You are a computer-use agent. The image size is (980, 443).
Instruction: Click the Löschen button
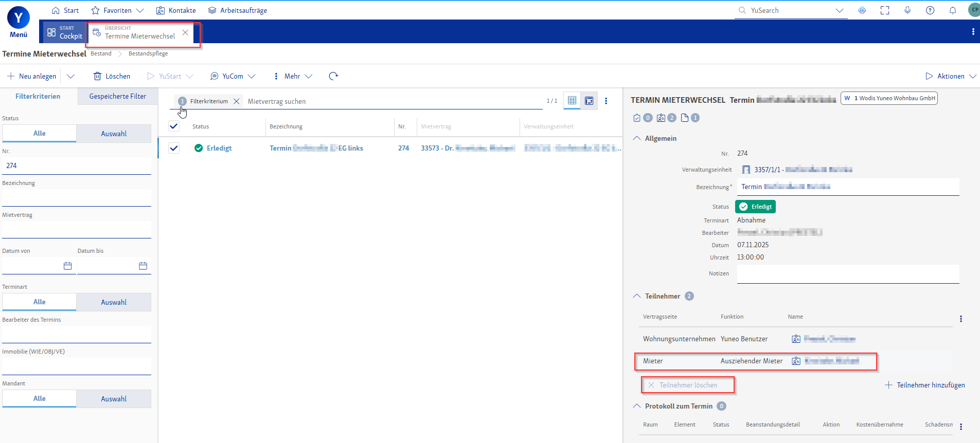[x=112, y=76]
